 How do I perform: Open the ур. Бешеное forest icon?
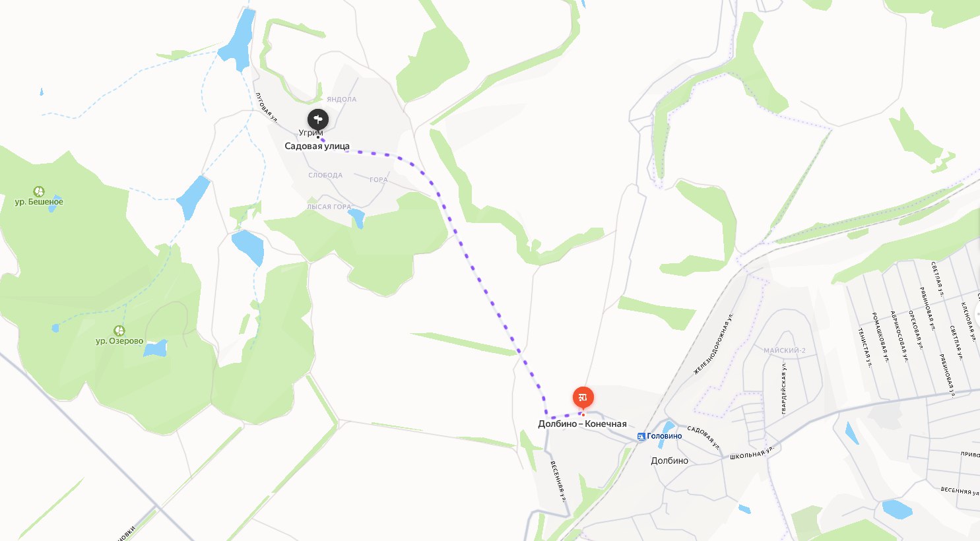39,191
